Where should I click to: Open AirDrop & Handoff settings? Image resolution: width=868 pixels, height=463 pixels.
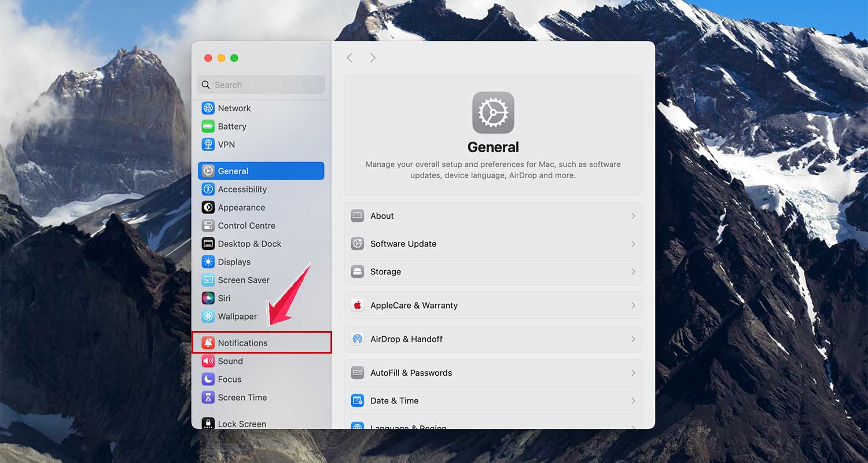click(493, 339)
